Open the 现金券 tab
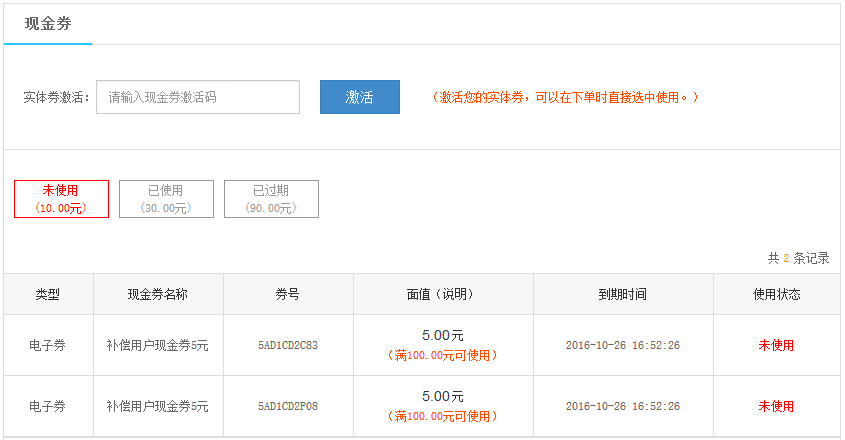This screenshot has height=440, width=845. (x=48, y=24)
